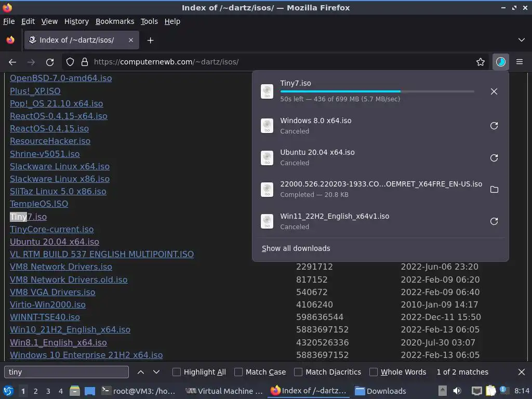The image size is (532, 399).
Task: Enable Whole Words checkbox
Action: [373, 372]
